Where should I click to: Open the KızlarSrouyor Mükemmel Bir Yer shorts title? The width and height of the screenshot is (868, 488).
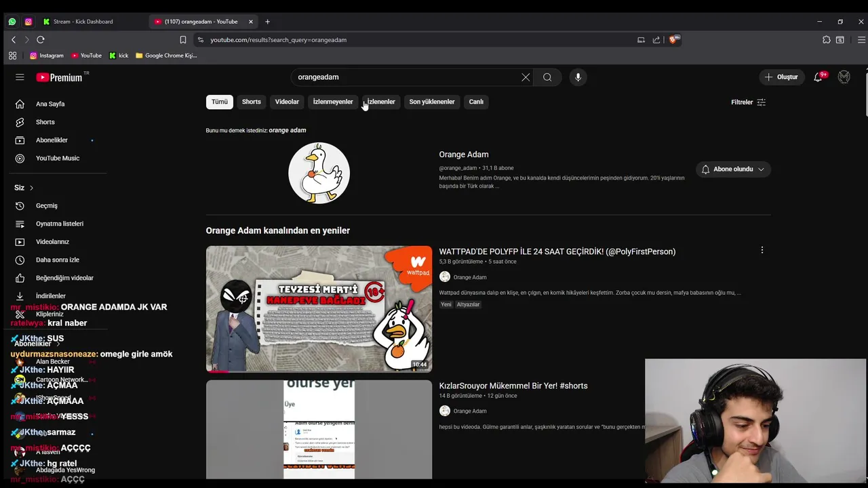[x=513, y=386]
